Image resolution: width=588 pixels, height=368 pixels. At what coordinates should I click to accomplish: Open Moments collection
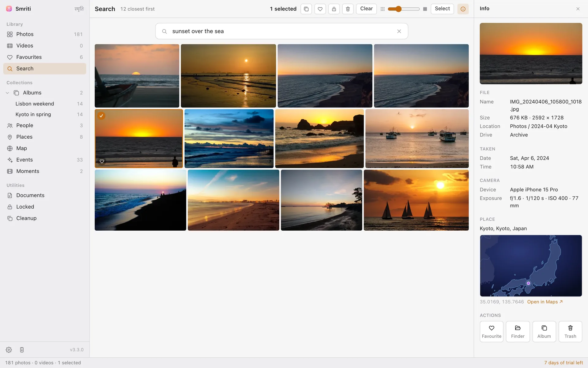45,171
